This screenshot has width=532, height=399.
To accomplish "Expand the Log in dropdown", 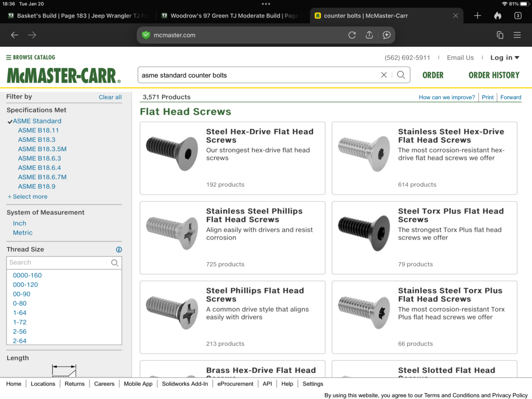I will [x=505, y=58].
